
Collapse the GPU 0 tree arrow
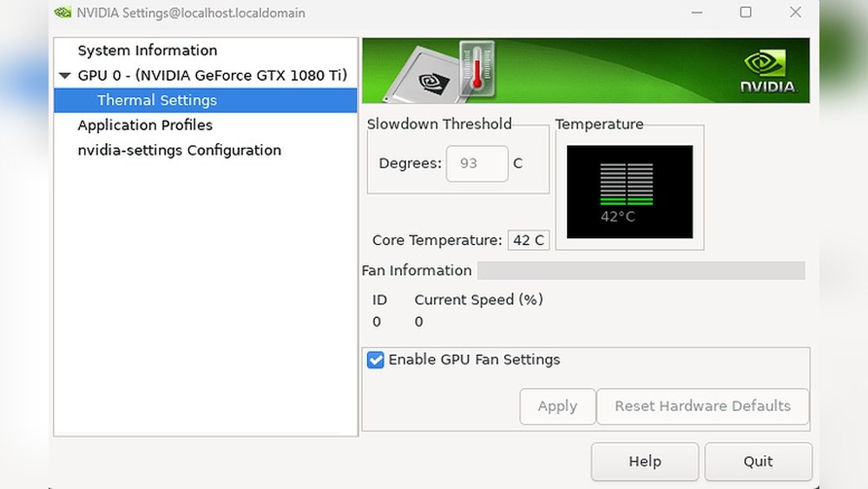[x=65, y=76]
